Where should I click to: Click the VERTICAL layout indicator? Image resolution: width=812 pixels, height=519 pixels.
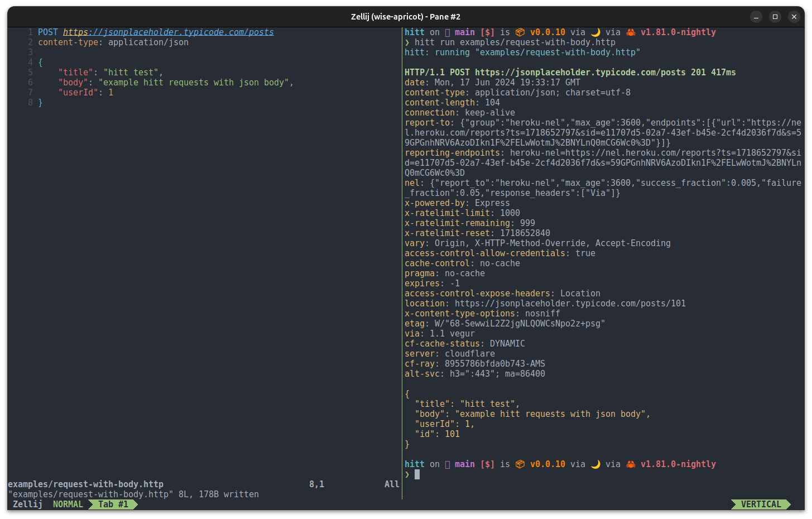(761, 504)
